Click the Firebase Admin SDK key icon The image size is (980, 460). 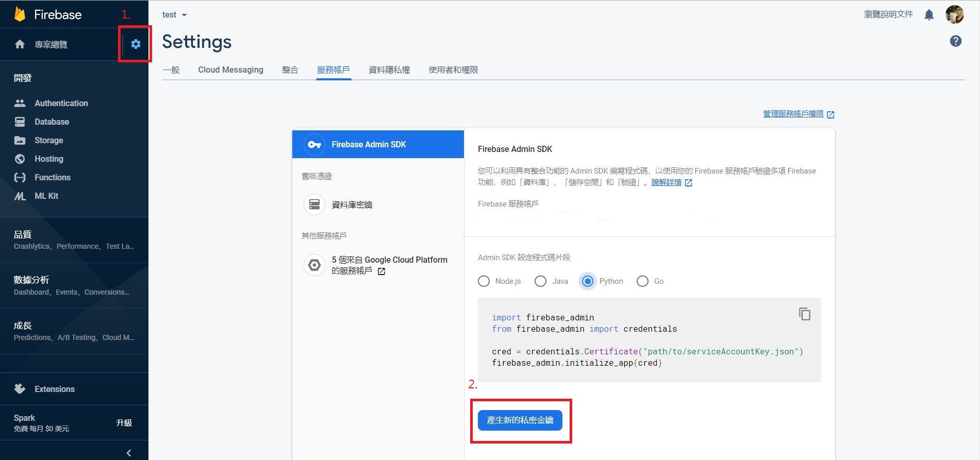coord(314,145)
